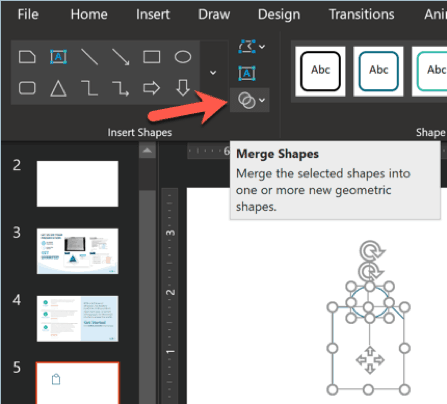Click the lower rotation handle of selected shapes
This screenshot has width=447, height=404.
tap(370, 271)
